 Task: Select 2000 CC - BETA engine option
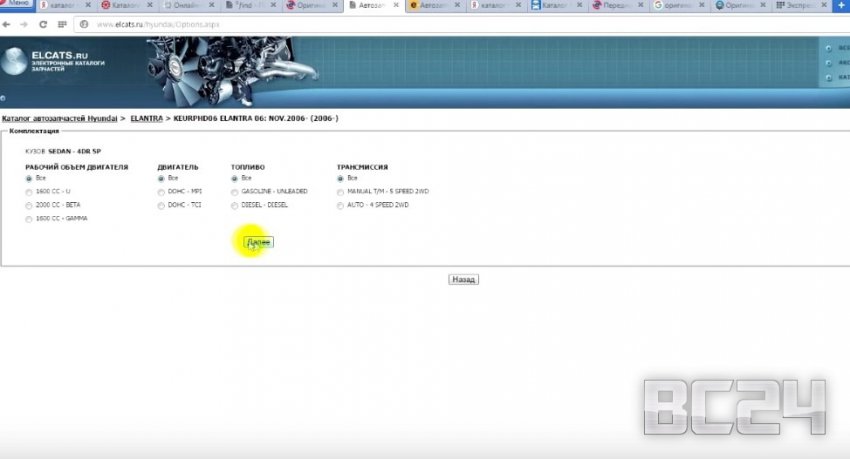pos(29,205)
